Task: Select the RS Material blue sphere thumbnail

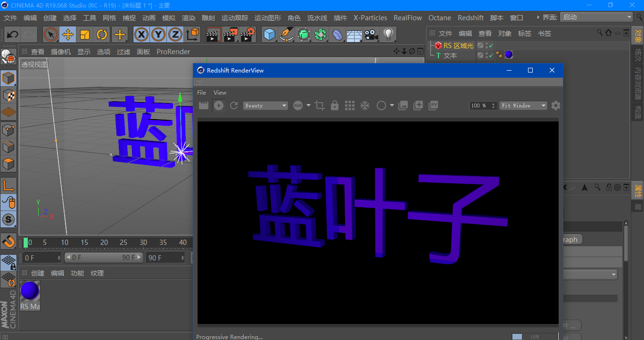Action: pyautogui.click(x=30, y=291)
